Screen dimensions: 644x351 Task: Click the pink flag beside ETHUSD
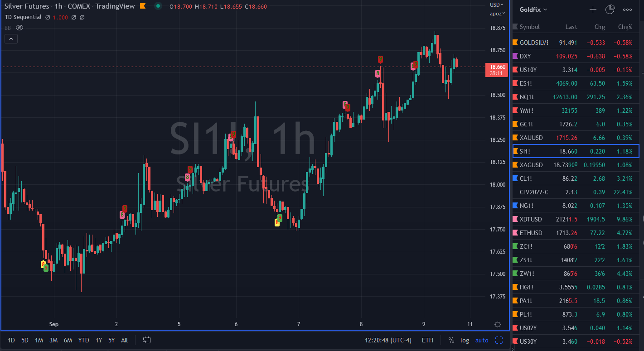[515, 233]
